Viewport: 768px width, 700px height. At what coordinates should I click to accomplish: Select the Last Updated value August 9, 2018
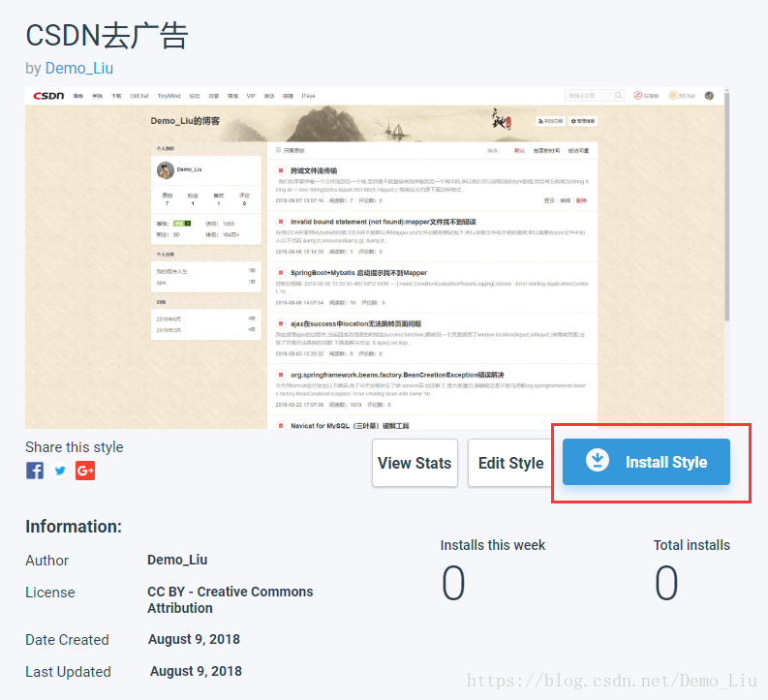tap(196, 671)
